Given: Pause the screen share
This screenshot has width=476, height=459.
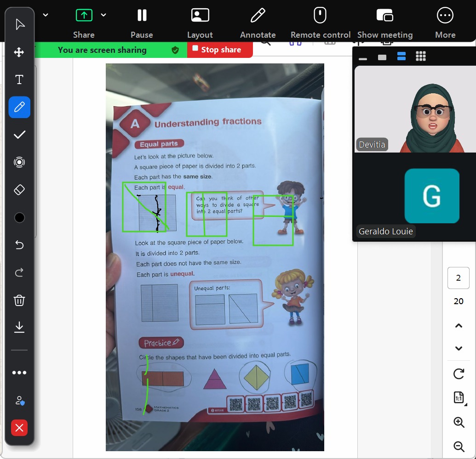Looking at the screenshot, I should click(x=142, y=24).
